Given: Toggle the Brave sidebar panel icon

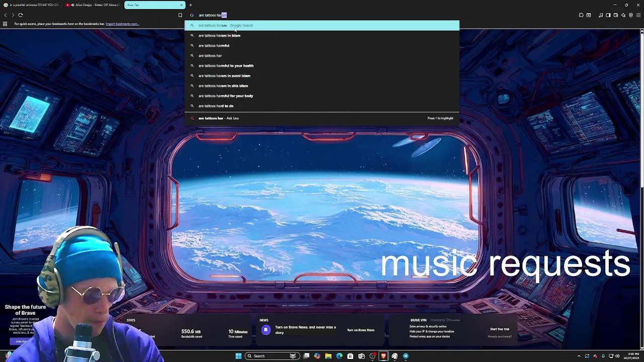Looking at the screenshot, I should coord(608,15).
